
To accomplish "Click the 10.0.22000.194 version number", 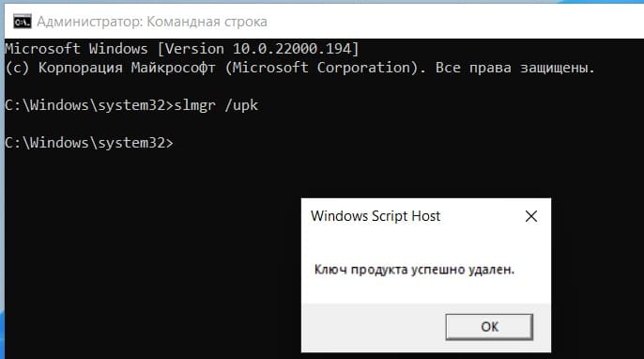I will coord(291,49).
